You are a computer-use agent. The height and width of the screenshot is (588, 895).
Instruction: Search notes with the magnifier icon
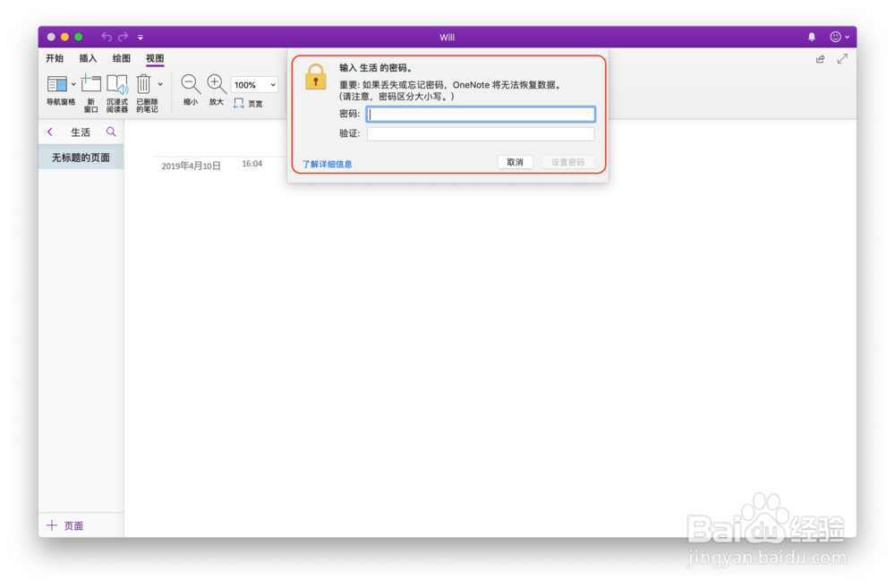[111, 132]
